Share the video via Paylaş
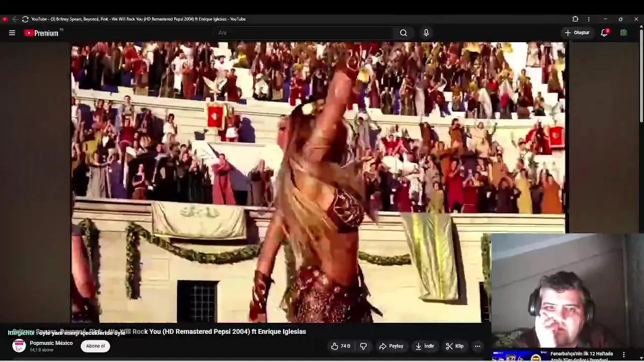The width and height of the screenshot is (644, 362). click(391, 346)
